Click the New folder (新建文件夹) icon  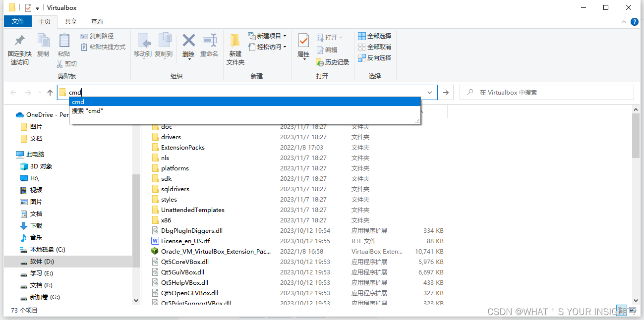click(235, 41)
